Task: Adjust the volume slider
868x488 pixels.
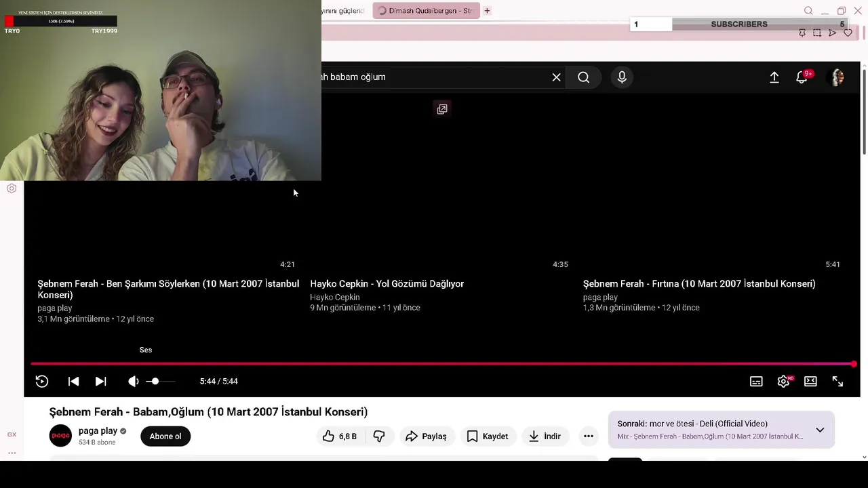Action: (161, 382)
